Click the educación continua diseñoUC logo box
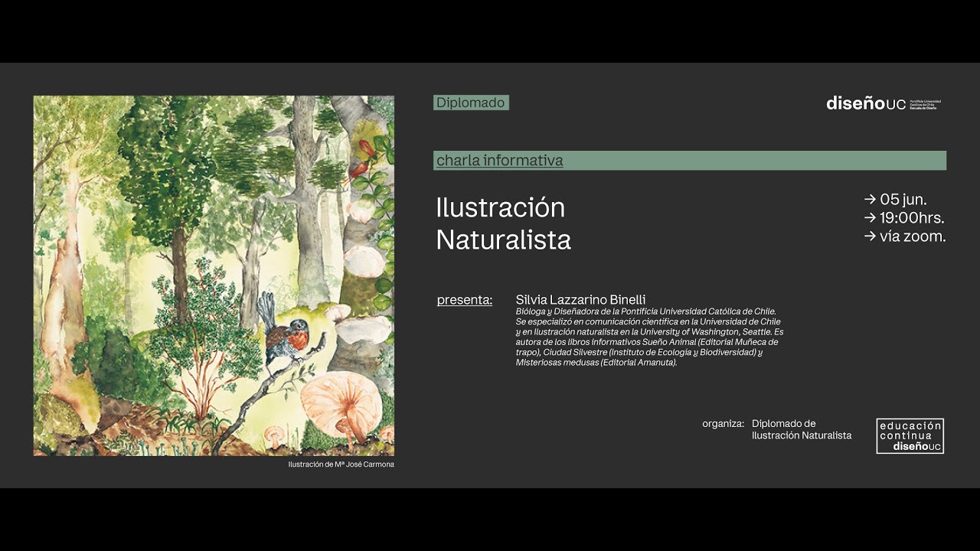This screenshot has height=551, width=980. pyautogui.click(x=910, y=435)
